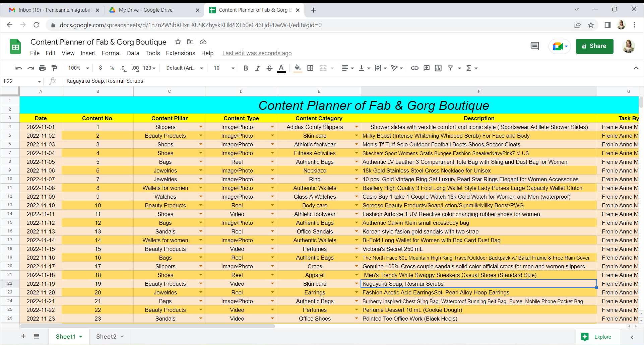This screenshot has width=644, height=345.
Task: Open the View menu
Action: coord(68,53)
